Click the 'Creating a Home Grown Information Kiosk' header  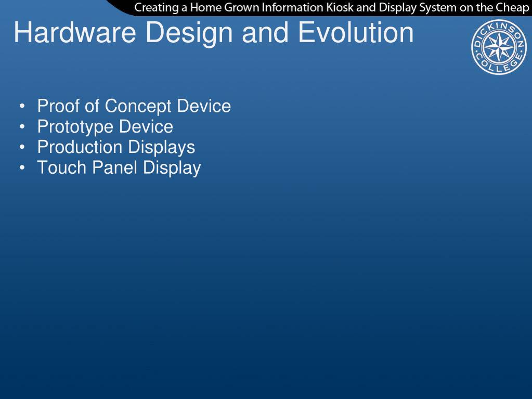tap(331, 7)
